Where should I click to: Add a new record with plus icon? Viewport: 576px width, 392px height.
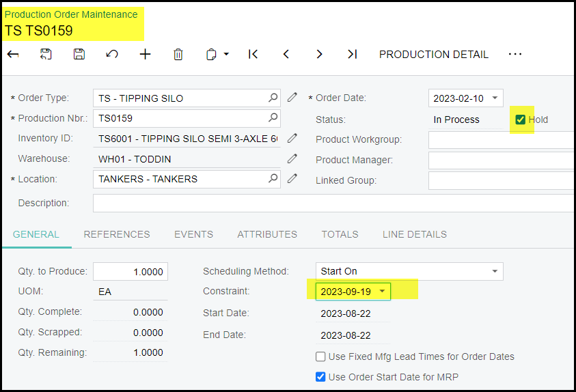[145, 55]
